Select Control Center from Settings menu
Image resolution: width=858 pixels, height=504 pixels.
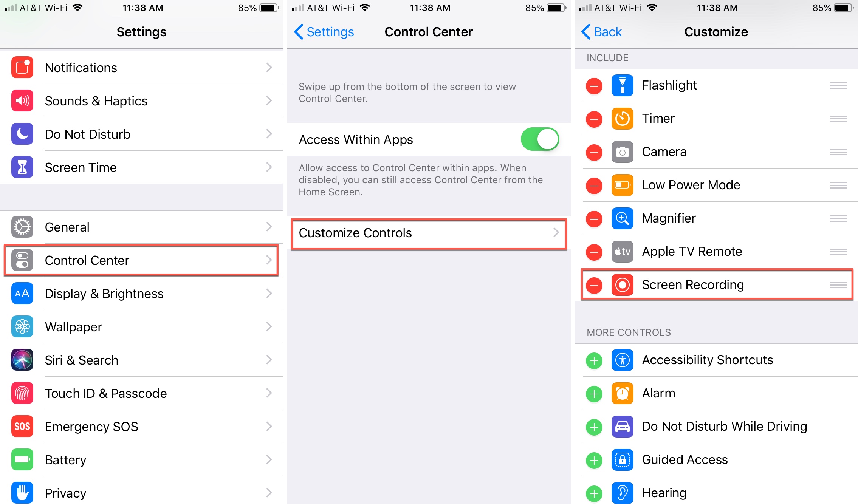[x=141, y=260]
